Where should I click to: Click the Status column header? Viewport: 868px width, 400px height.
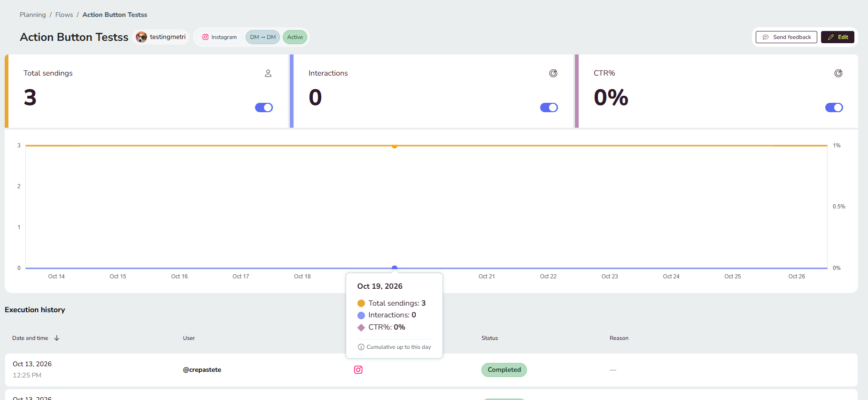point(490,338)
